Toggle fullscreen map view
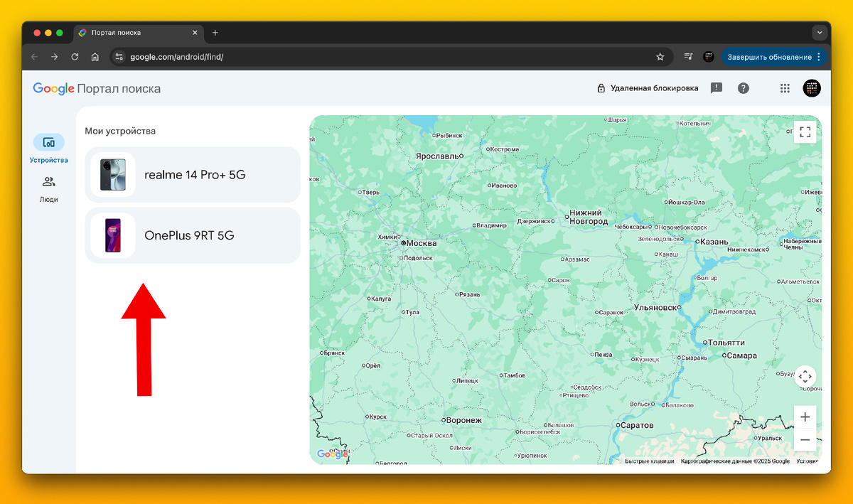Viewport: 853px width, 504px height. click(805, 132)
